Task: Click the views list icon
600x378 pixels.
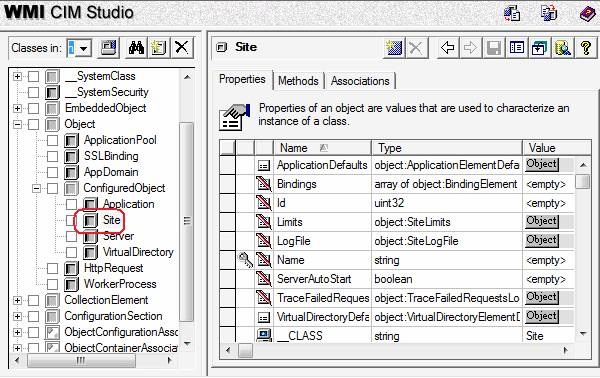Action: pyautogui.click(x=517, y=48)
